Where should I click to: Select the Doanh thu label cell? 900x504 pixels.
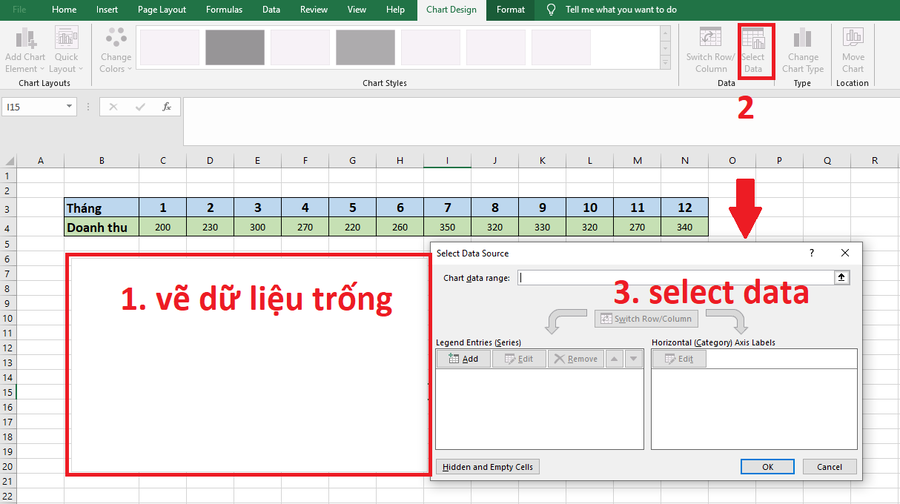pos(102,227)
